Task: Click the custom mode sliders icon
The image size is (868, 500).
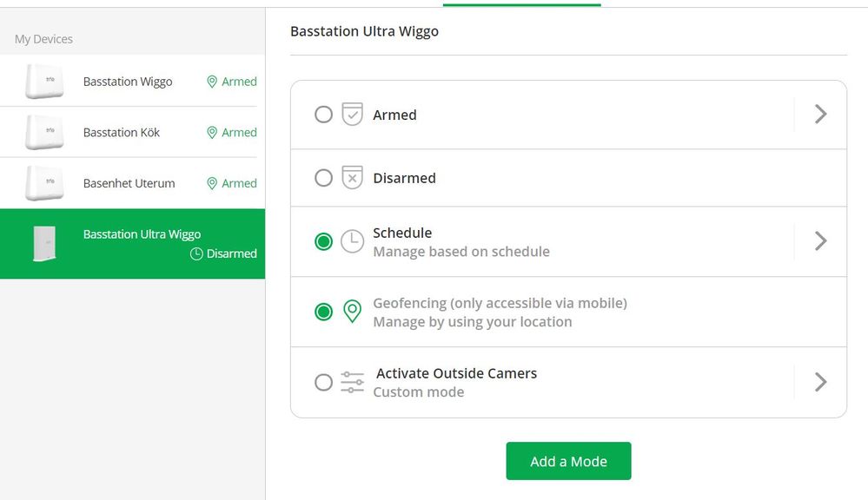Action: click(352, 382)
